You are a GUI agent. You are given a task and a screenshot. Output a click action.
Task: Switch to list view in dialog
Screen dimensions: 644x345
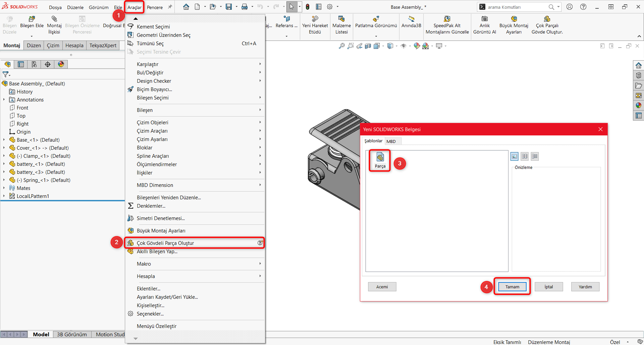525,156
